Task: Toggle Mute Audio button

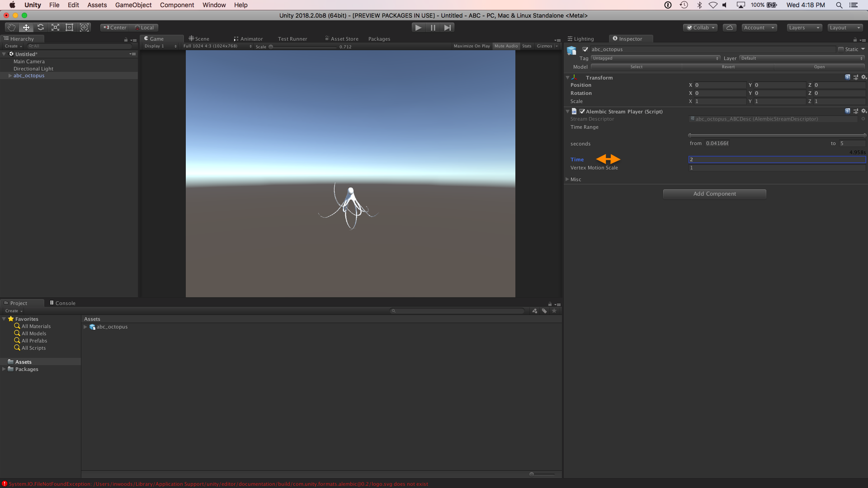Action: [x=506, y=46]
